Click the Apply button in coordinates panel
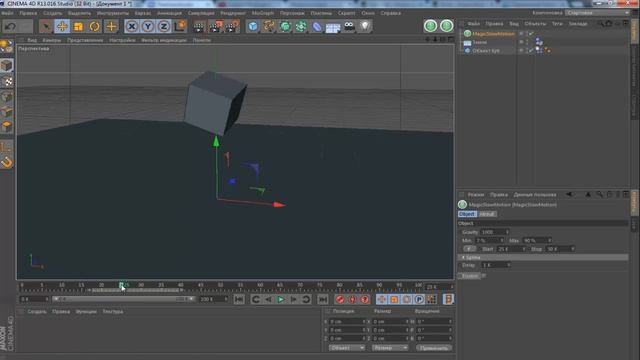This screenshot has height=360, width=640. pos(433,348)
